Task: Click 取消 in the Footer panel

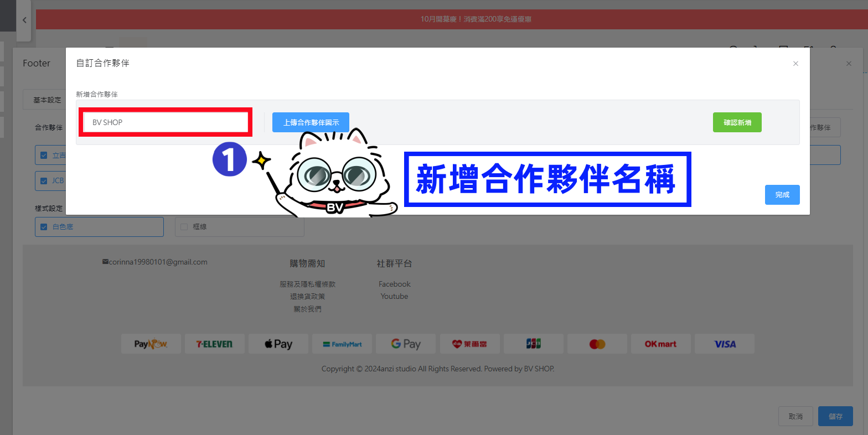Action: (795, 416)
